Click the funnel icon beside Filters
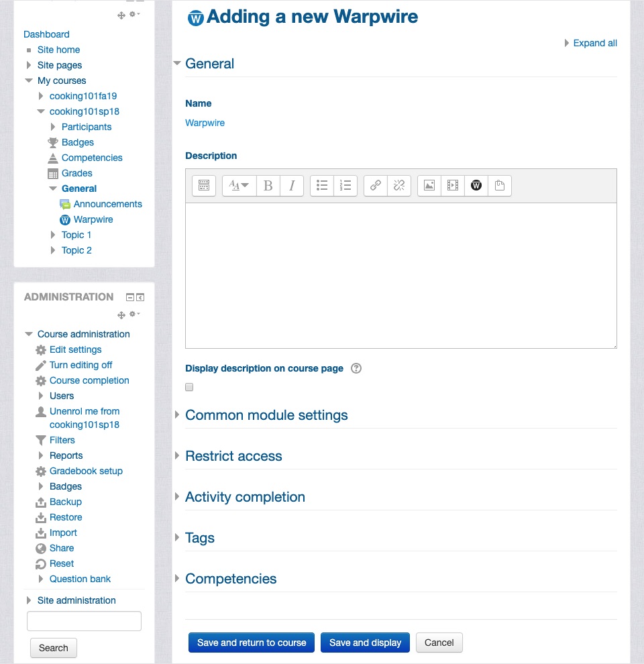The height and width of the screenshot is (664, 644). click(41, 441)
